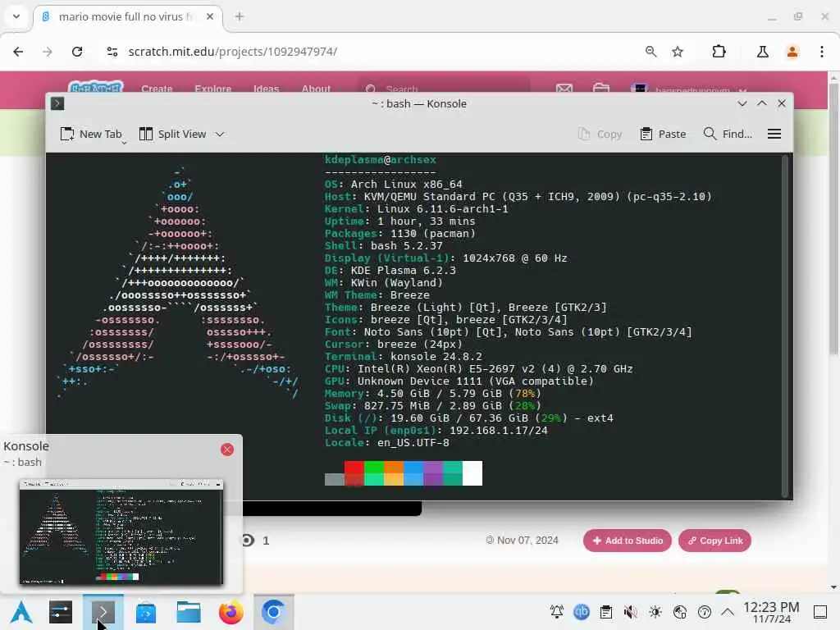Launch Firefox from taskbar

tap(231, 612)
